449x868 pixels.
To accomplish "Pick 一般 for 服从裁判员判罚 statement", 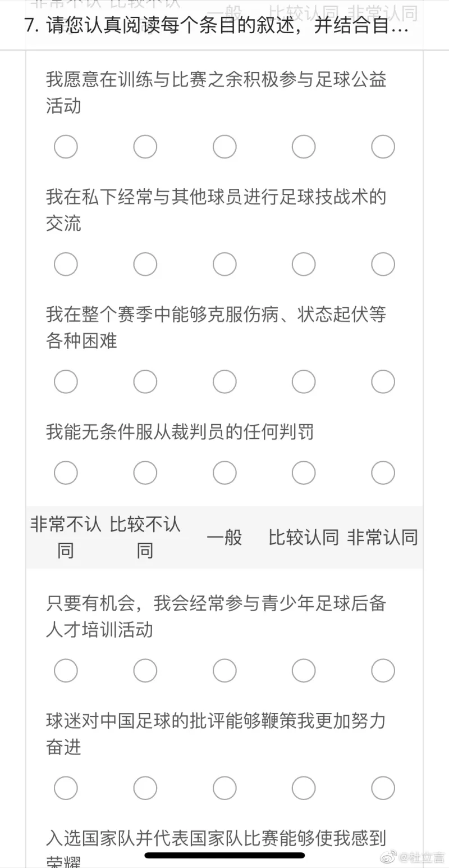I will (224, 472).
